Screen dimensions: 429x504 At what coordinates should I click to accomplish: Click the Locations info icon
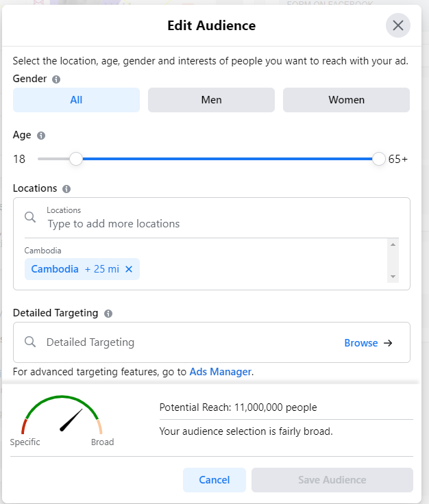(66, 189)
